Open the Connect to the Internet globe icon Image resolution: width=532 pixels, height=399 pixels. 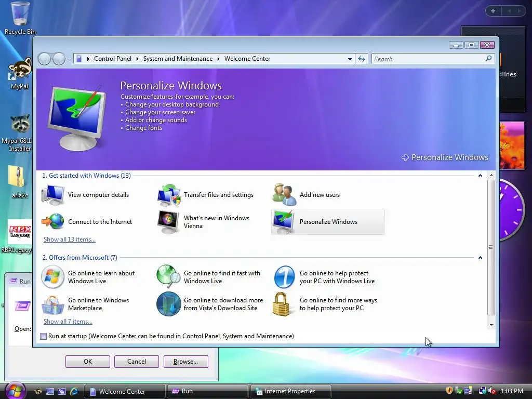52,221
